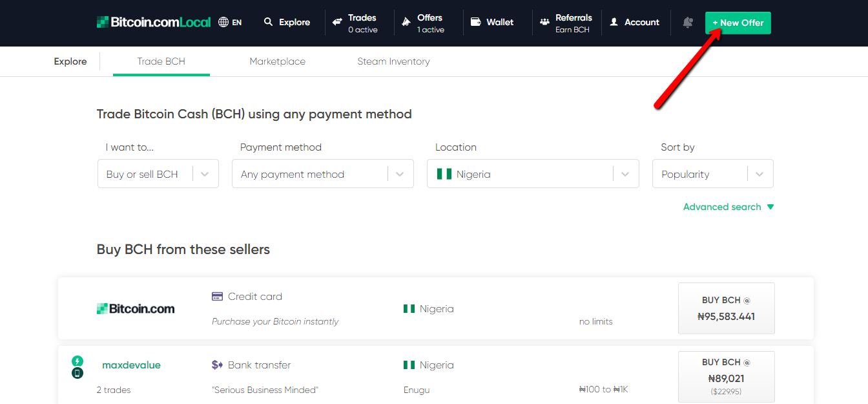This screenshot has height=404, width=868.
Task: Expand Advanced search options
Action: [728, 207]
